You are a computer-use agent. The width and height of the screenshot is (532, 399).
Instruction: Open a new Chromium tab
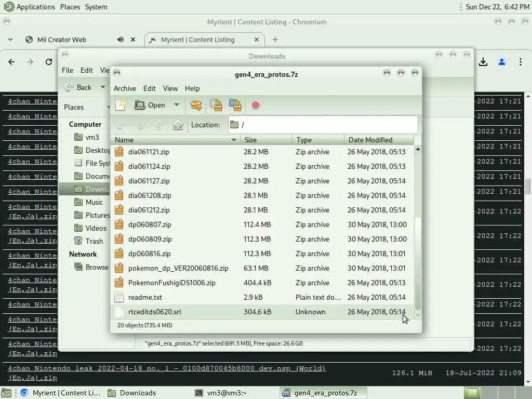pyautogui.click(x=275, y=39)
